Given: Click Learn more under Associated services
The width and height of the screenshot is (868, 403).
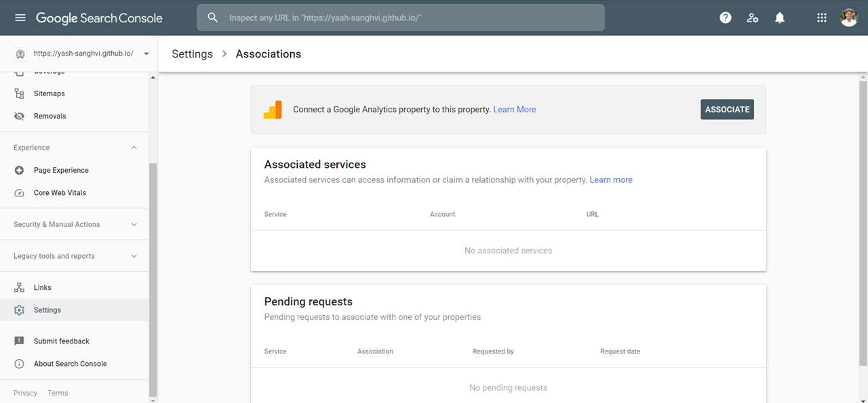Looking at the screenshot, I should point(610,180).
